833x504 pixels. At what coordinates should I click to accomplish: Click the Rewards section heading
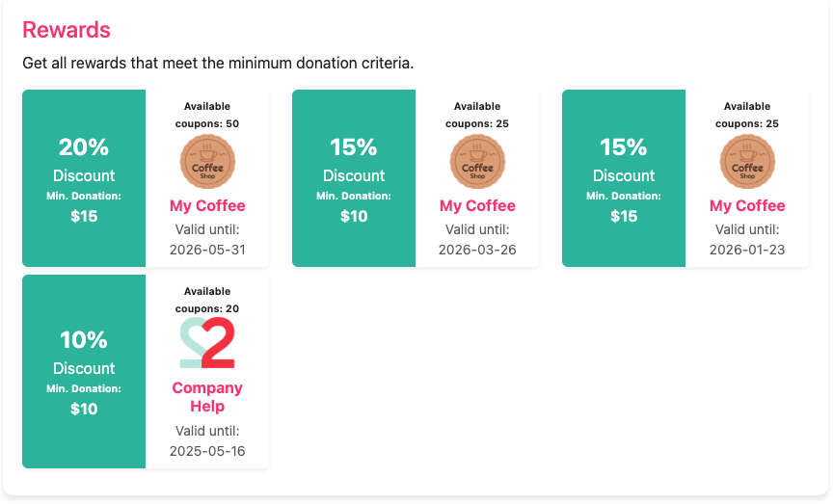point(67,30)
